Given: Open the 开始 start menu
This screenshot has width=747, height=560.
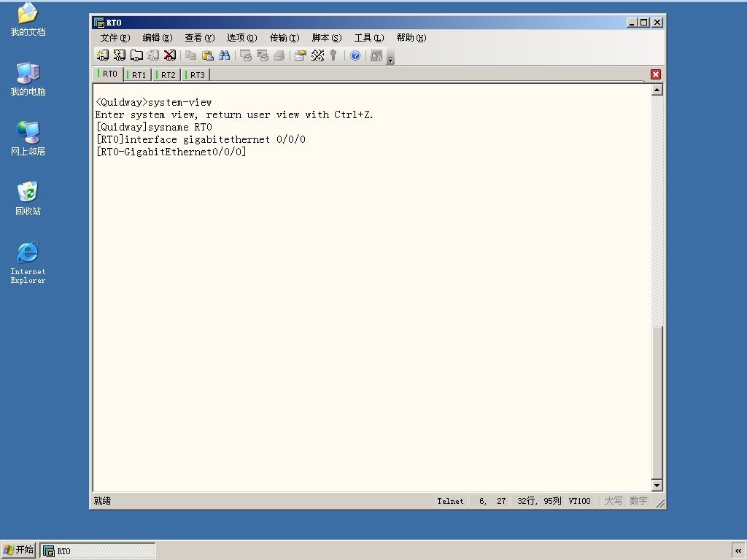Looking at the screenshot, I should coord(18,550).
